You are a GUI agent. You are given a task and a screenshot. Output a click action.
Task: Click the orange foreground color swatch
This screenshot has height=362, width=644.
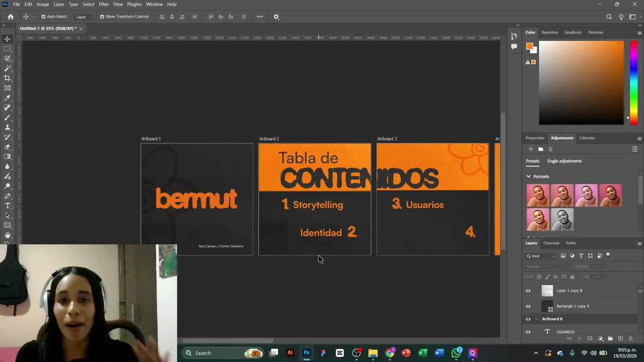(529, 46)
